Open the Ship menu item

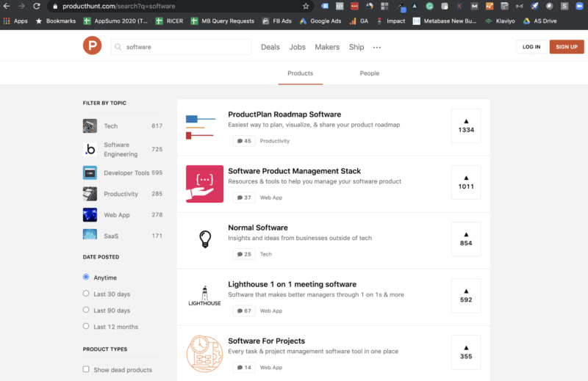pos(356,47)
